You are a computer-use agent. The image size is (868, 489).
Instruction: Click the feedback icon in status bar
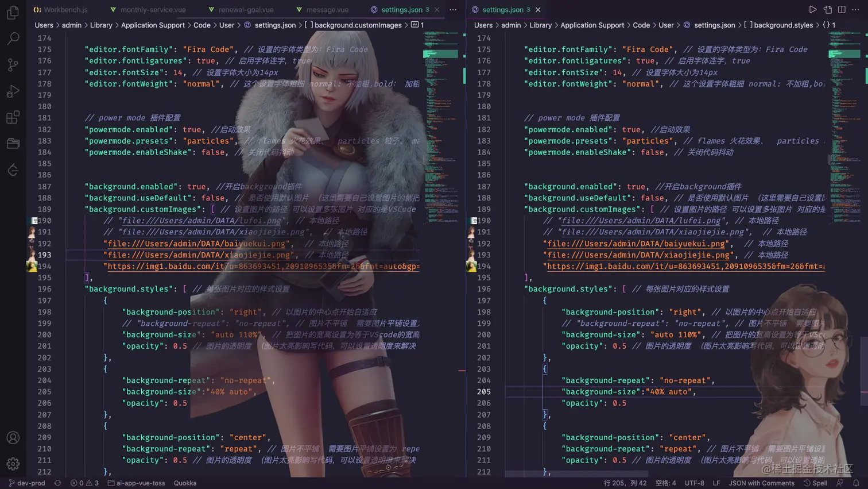tap(840, 483)
